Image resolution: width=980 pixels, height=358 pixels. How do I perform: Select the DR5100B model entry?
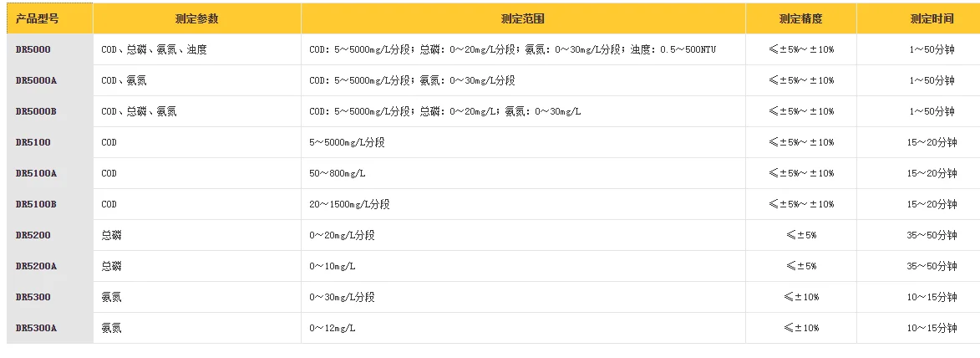(x=36, y=204)
